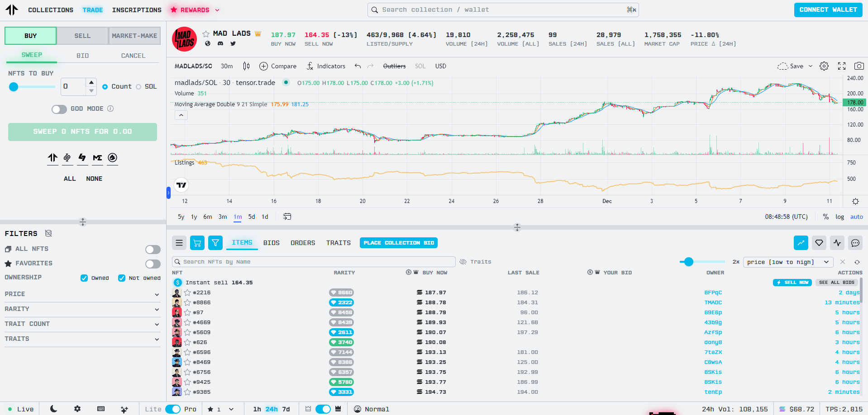Switch to the ORDERS tab
Viewport: 868px width, 415px height.
point(303,243)
